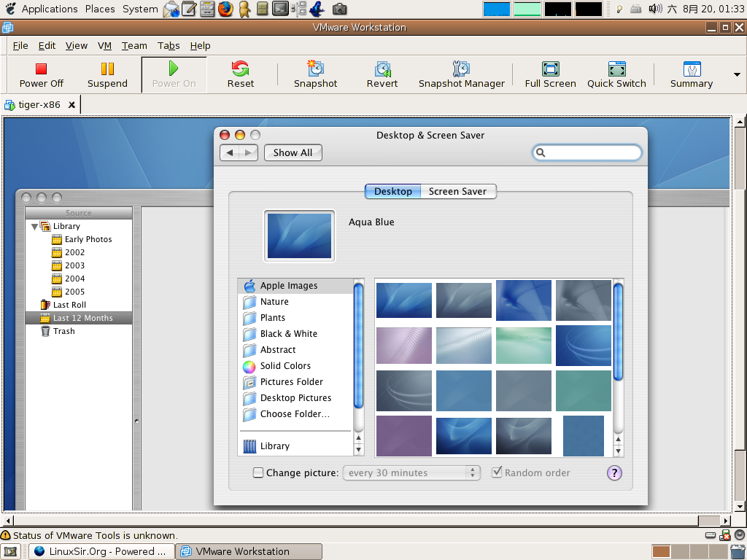Switch to LinuxSir.Org taskbar window

(101, 551)
